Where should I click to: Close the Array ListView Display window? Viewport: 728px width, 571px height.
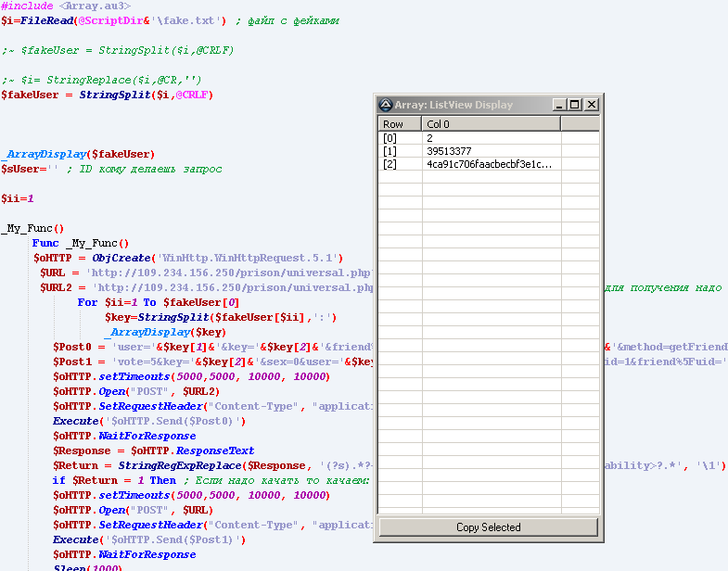click(x=591, y=105)
